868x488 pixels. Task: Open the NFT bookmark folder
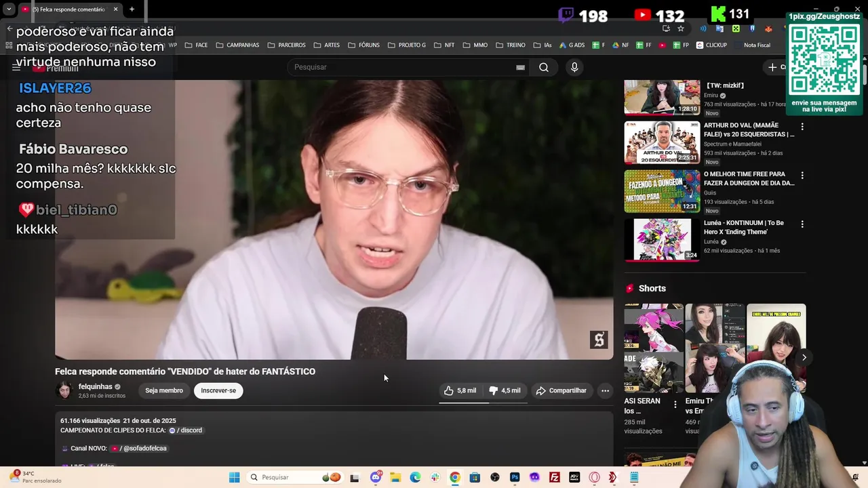(x=443, y=45)
